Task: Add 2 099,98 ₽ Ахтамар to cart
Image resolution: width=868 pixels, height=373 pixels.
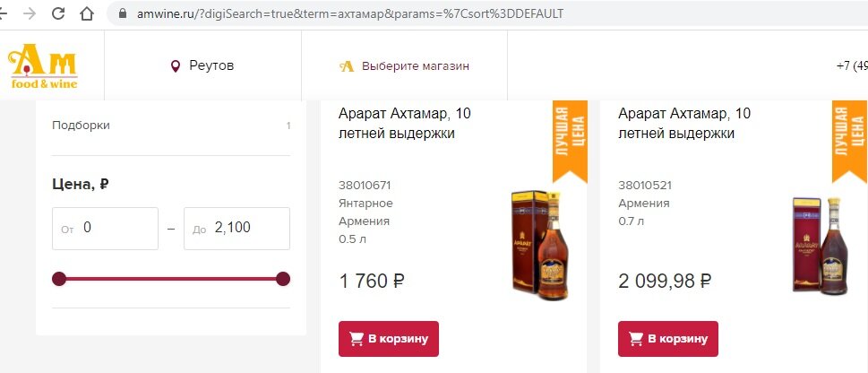Action: (668, 339)
